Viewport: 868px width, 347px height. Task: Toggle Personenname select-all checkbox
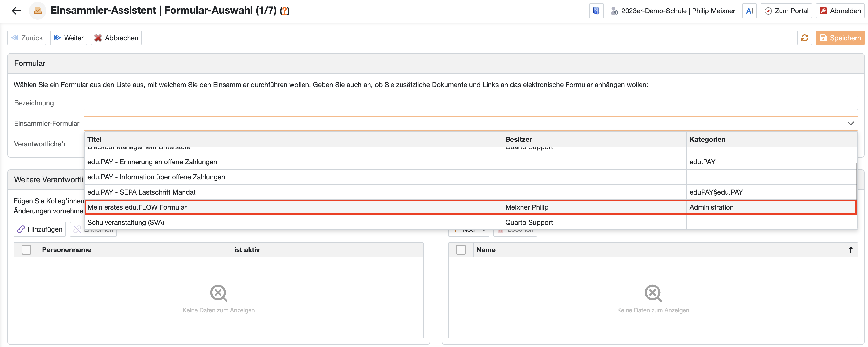(26, 250)
